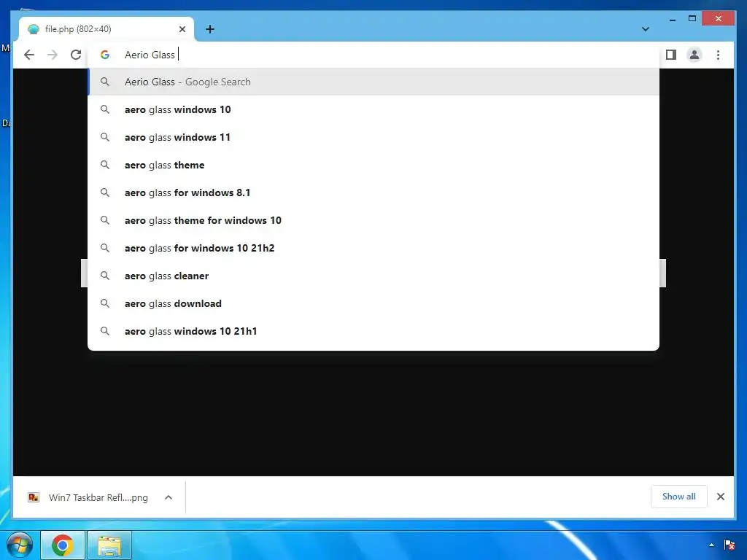This screenshot has width=747, height=560.
Task: Click search icon beside 'aero glass cleaner'
Action: 105,276
